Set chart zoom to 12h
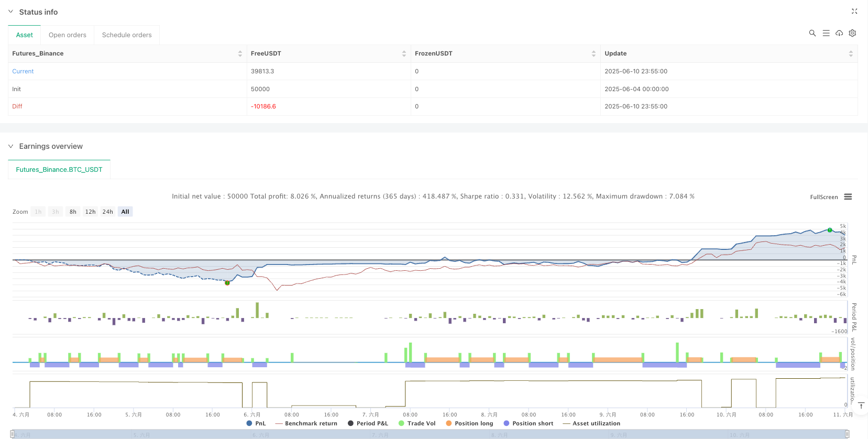This screenshot has width=868, height=439. pyautogui.click(x=90, y=212)
